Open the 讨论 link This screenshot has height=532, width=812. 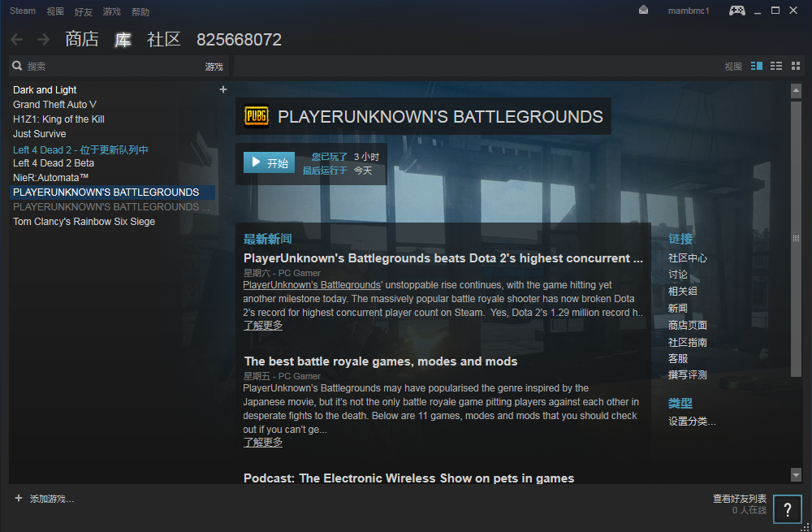pyautogui.click(x=678, y=275)
